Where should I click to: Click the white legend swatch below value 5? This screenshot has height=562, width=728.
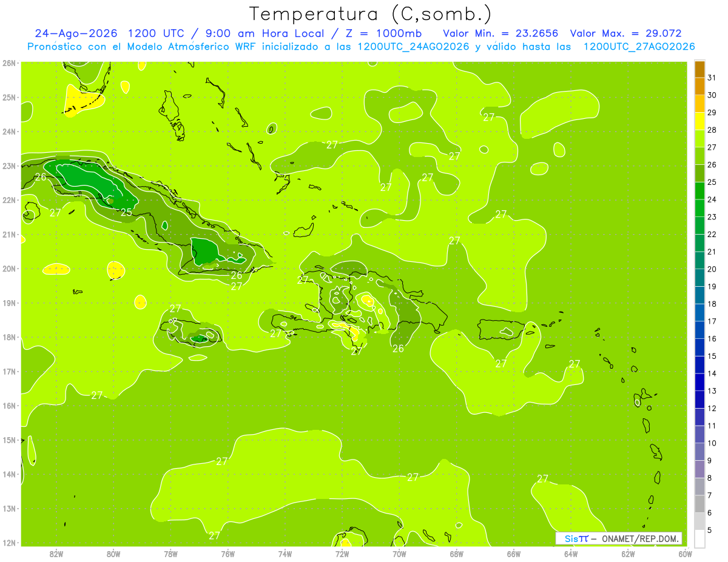tap(699, 538)
